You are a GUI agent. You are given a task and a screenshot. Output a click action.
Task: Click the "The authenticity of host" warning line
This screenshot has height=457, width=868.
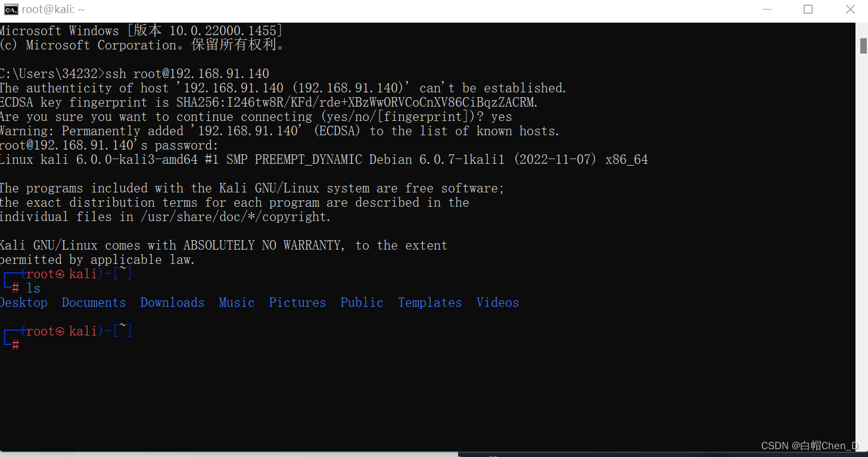pos(283,88)
